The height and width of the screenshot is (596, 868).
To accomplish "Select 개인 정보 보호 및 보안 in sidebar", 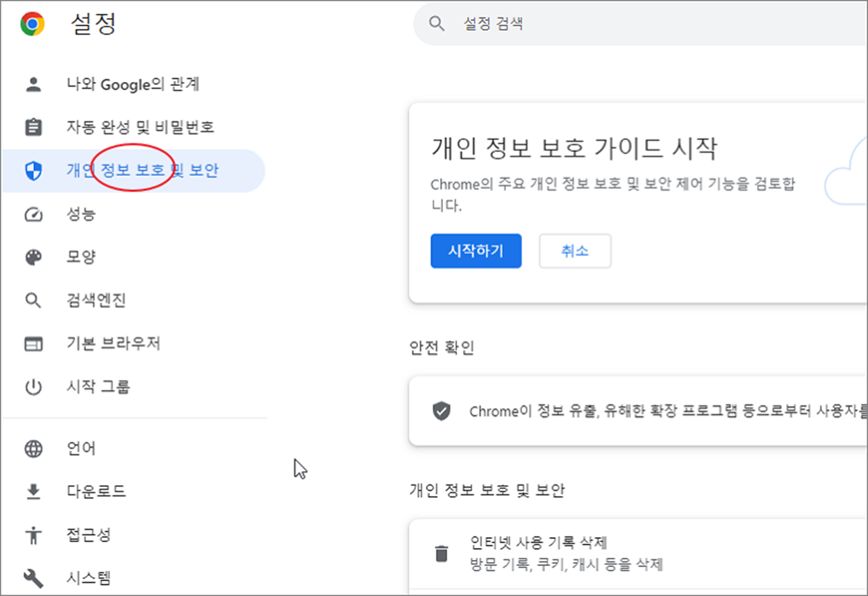I will pyautogui.click(x=133, y=171).
